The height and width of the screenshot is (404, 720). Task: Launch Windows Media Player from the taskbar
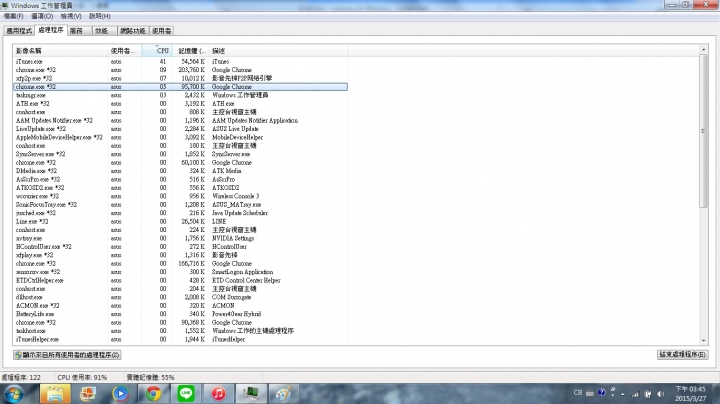click(x=120, y=394)
